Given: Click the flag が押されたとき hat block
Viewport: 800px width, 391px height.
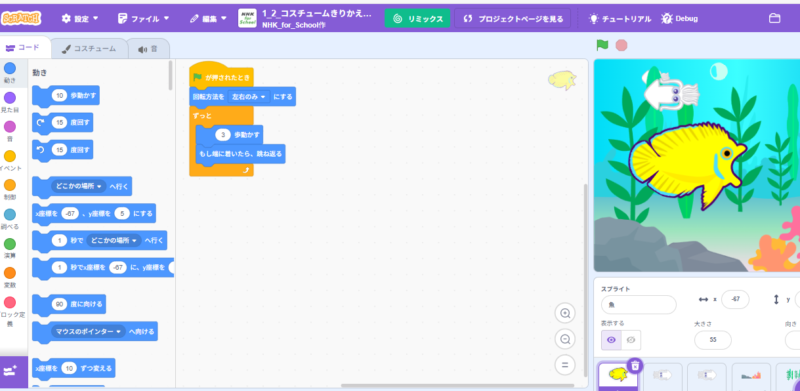Looking at the screenshot, I should click(x=221, y=75).
